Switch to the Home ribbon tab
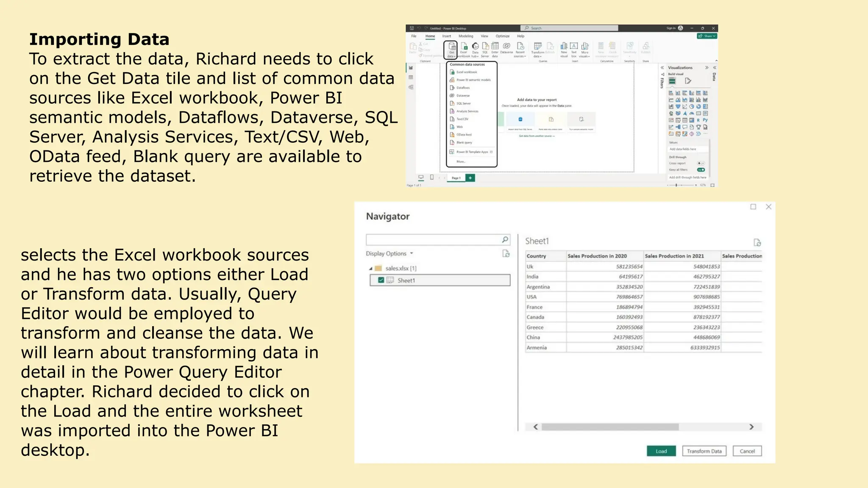 [430, 36]
